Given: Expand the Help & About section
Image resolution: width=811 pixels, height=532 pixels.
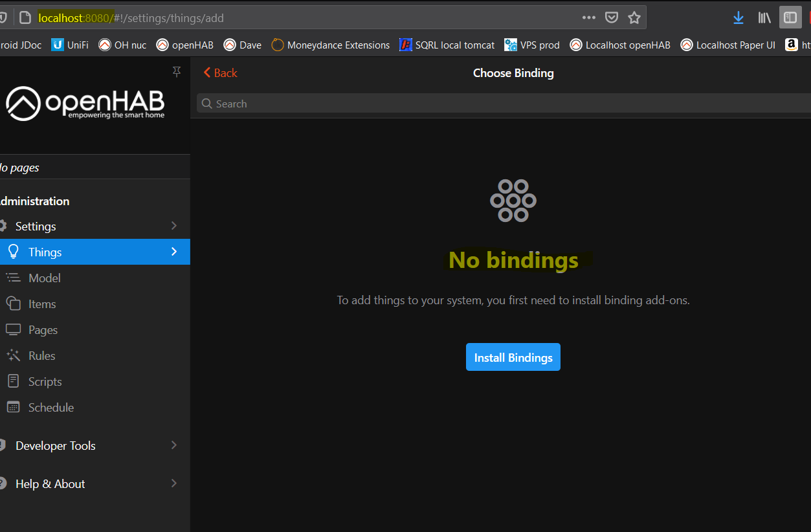Looking at the screenshot, I should point(173,483).
